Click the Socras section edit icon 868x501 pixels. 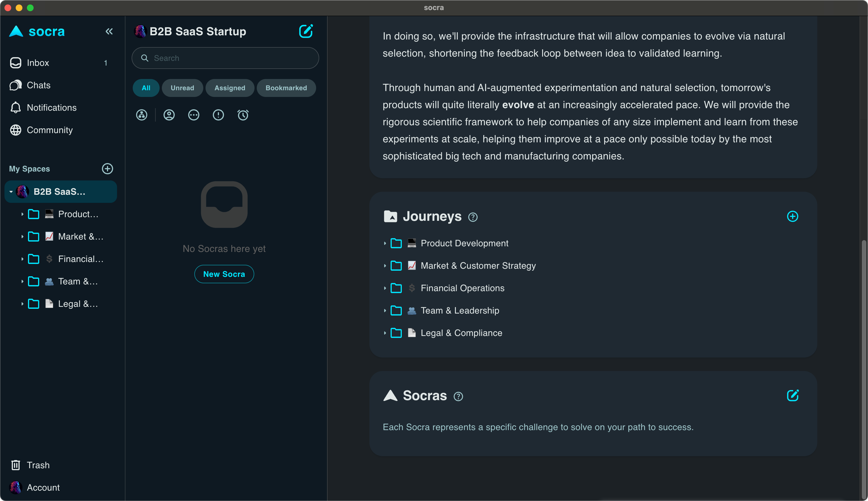click(792, 395)
